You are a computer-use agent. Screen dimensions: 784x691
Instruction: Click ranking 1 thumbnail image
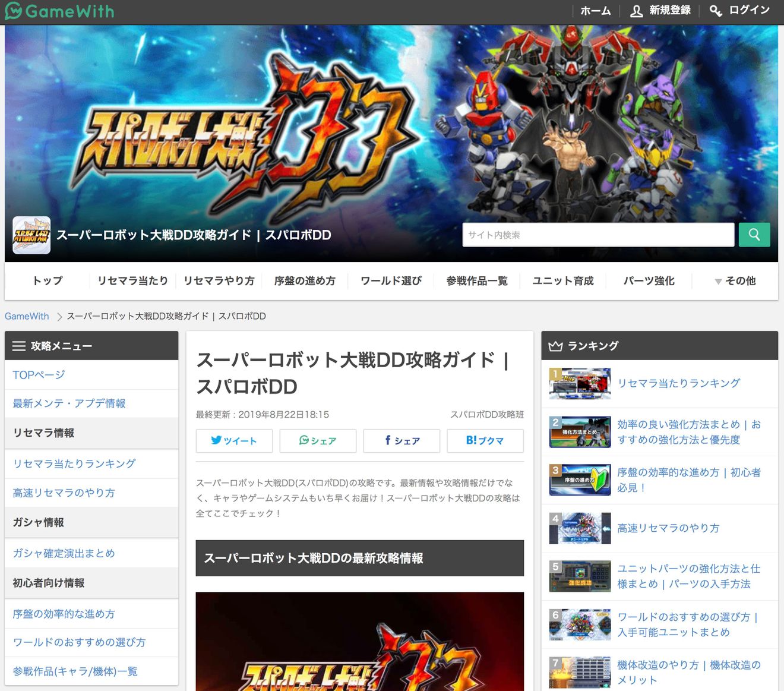(x=580, y=383)
